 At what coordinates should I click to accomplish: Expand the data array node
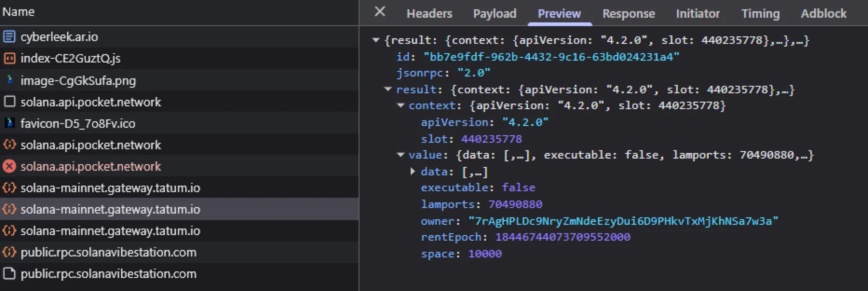pyautogui.click(x=413, y=171)
